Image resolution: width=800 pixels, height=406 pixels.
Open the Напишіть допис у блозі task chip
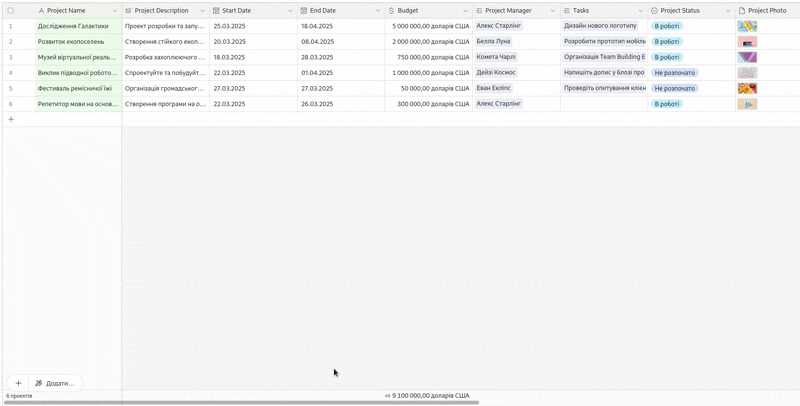pyautogui.click(x=605, y=72)
